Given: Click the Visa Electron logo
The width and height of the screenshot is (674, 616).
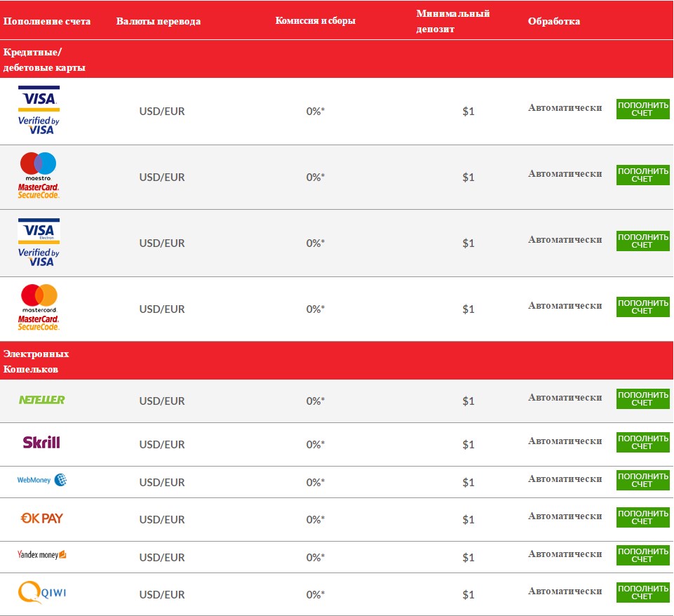Looking at the screenshot, I should click(39, 242).
